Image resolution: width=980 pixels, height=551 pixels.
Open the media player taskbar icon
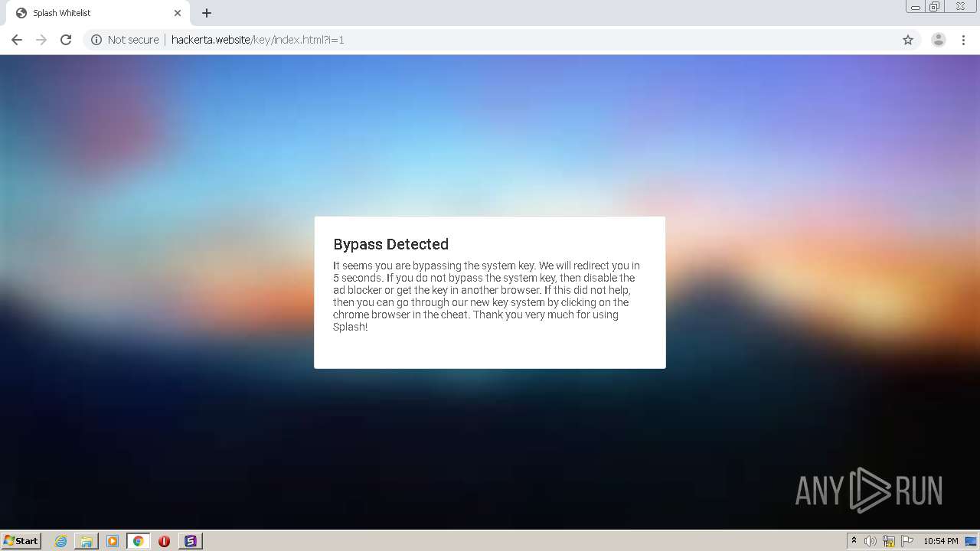(x=113, y=541)
